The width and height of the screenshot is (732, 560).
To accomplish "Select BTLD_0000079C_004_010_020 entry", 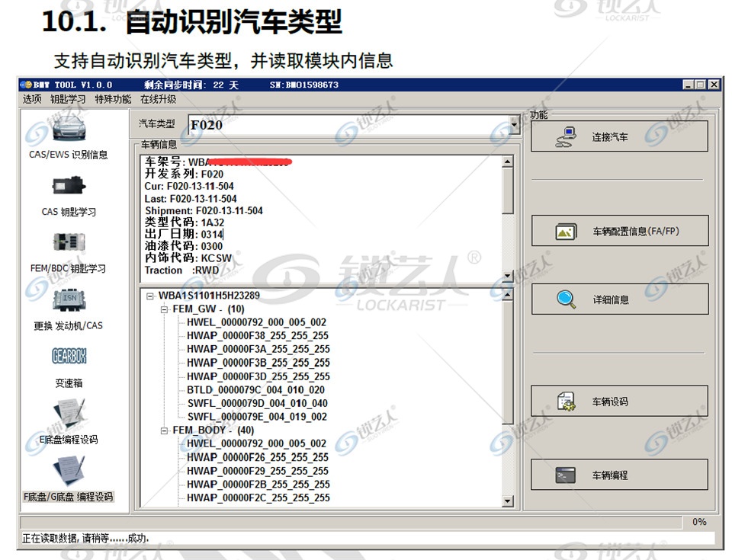I will point(256,389).
